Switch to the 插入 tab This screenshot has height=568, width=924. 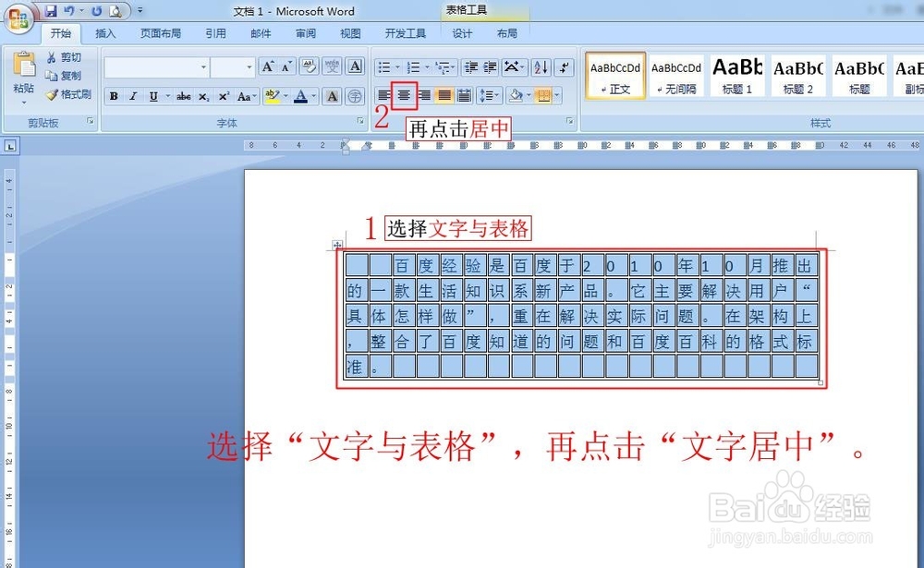pos(105,33)
